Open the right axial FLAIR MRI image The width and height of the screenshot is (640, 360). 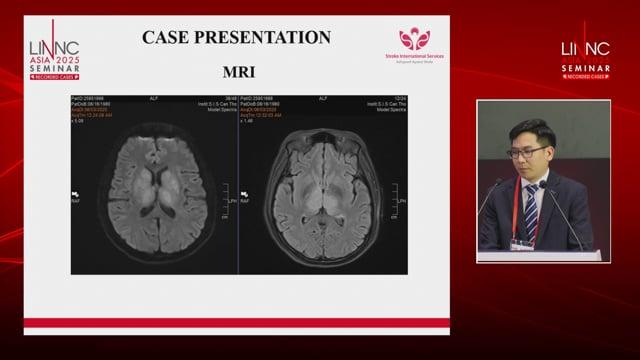[323, 185]
